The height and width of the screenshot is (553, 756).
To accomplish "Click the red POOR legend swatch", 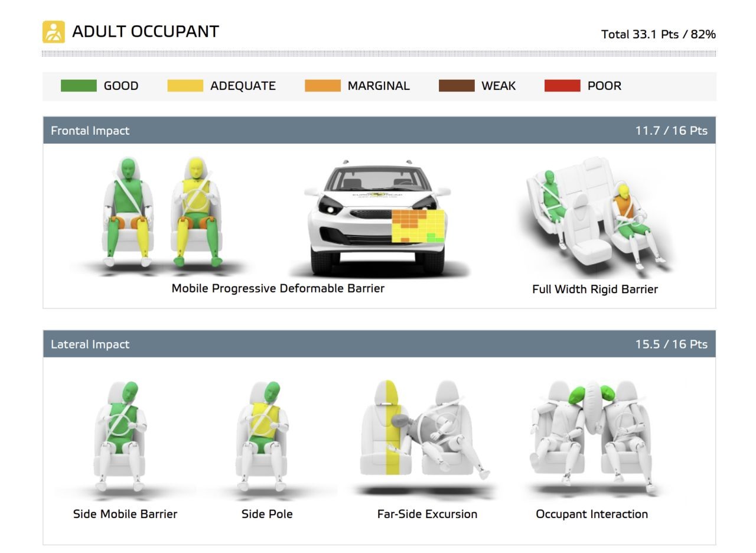I will (562, 86).
